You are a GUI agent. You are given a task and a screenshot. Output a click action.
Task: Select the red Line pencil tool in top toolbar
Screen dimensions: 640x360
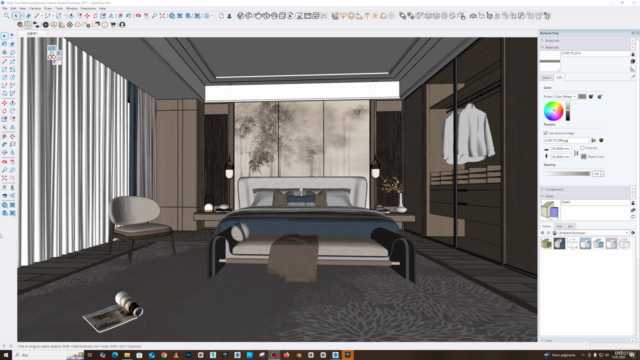(37, 16)
